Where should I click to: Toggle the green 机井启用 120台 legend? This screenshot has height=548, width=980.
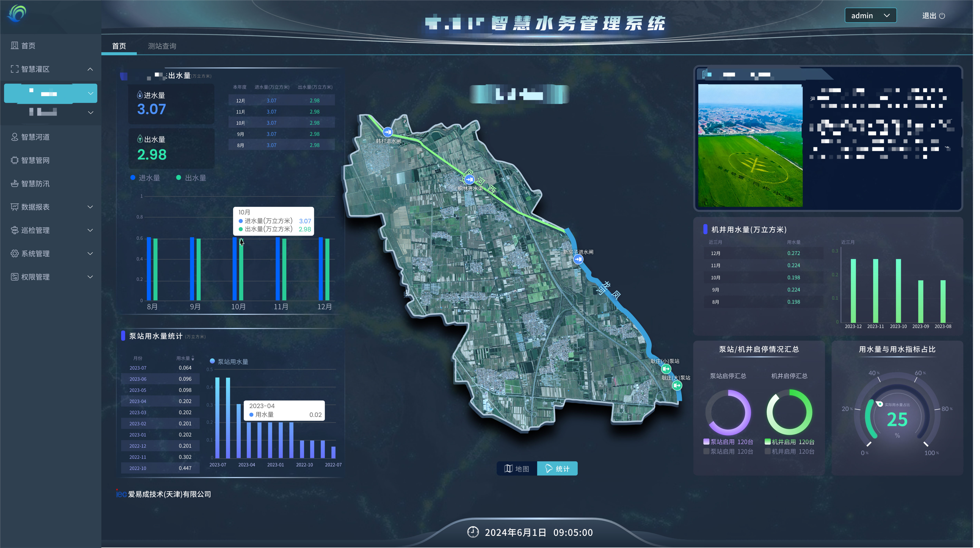coord(789,442)
